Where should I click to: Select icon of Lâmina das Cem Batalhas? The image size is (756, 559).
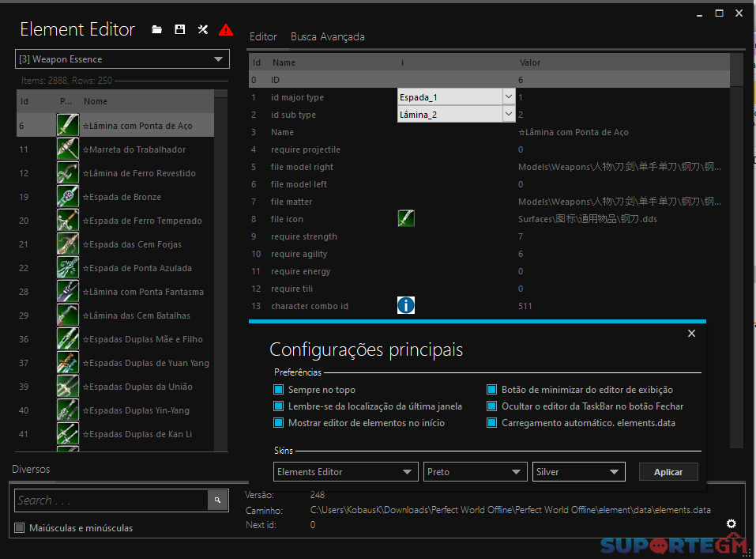67,315
